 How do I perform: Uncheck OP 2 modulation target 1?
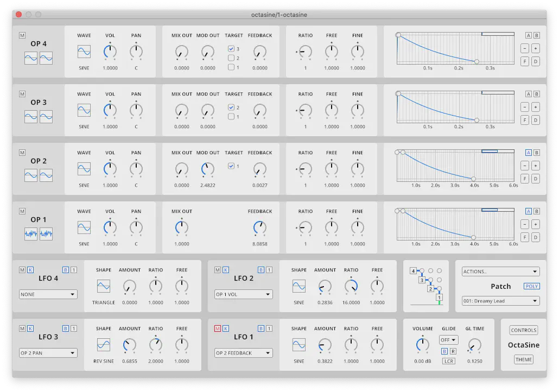point(231,166)
